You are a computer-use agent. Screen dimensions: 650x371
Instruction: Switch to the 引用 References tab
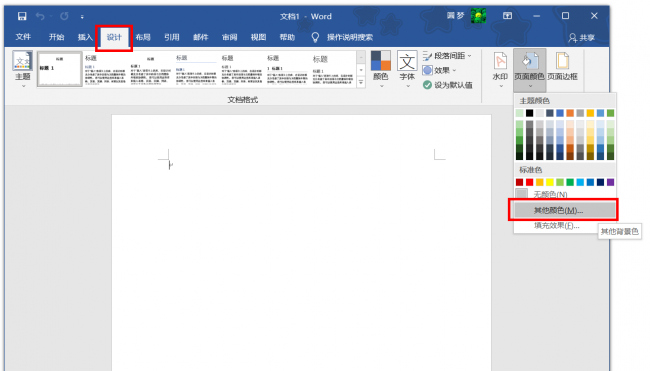[x=172, y=37]
